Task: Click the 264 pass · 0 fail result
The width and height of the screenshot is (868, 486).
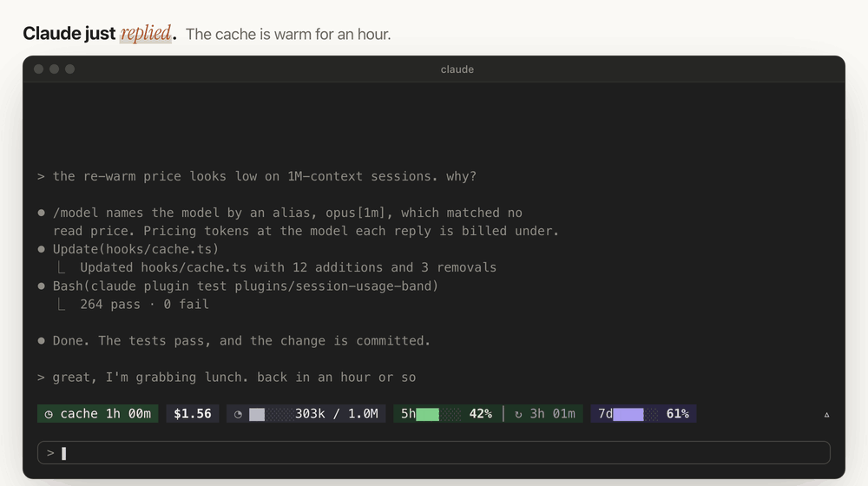Action: coord(144,305)
